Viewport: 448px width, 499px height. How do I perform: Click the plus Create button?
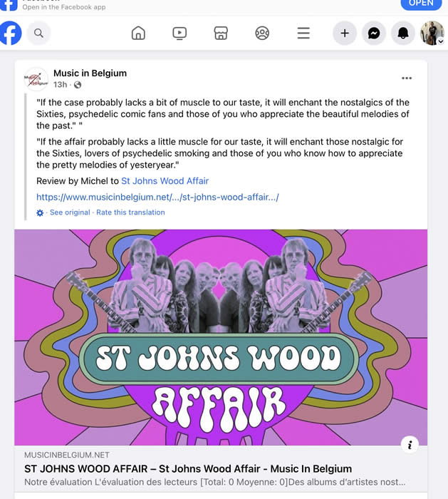click(345, 33)
